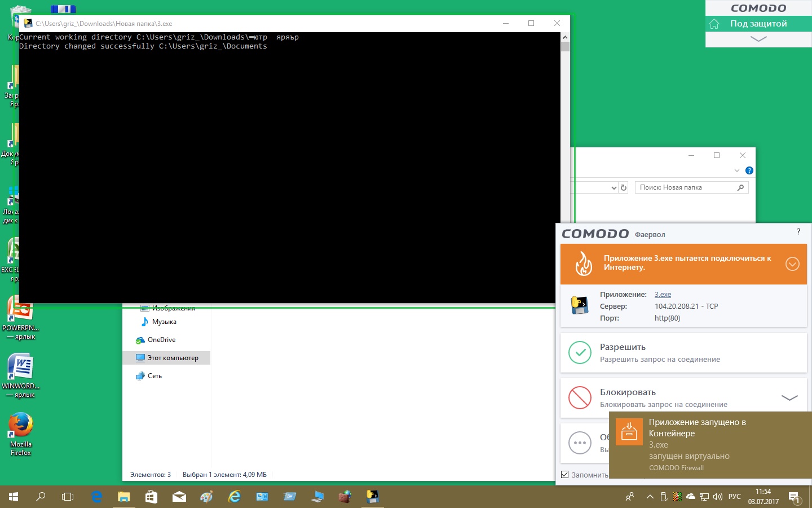Viewport: 812px width, 508px height.
Task: Click the console scrollbar up arrow
Action: pyautogui.click(x=565, y=37)
